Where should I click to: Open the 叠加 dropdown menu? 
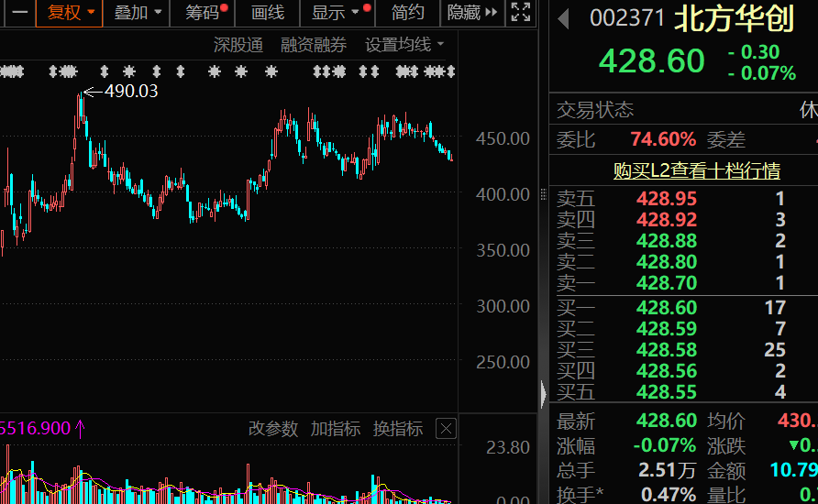[137, 12]
